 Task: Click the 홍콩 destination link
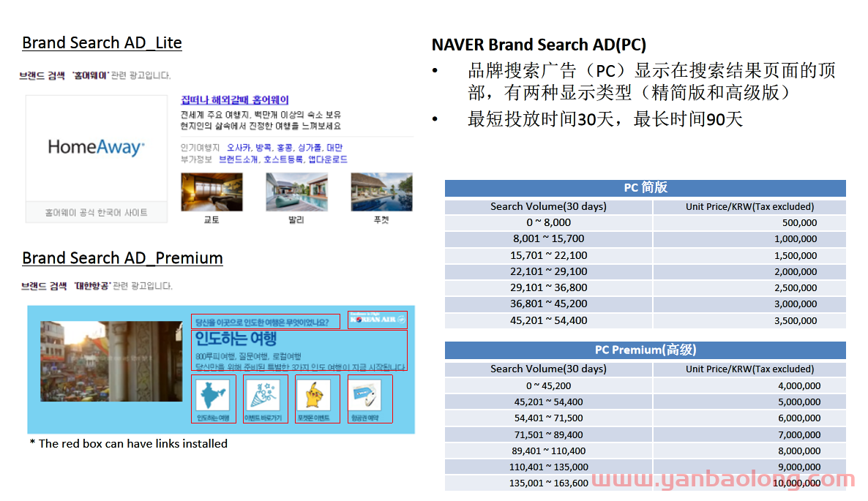click(x=285, y=148)
